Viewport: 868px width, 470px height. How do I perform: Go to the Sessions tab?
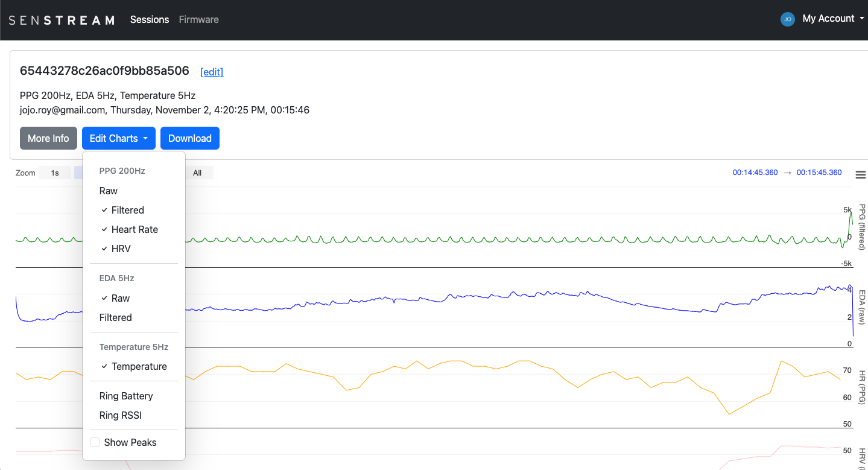click(x=150, y=19)
